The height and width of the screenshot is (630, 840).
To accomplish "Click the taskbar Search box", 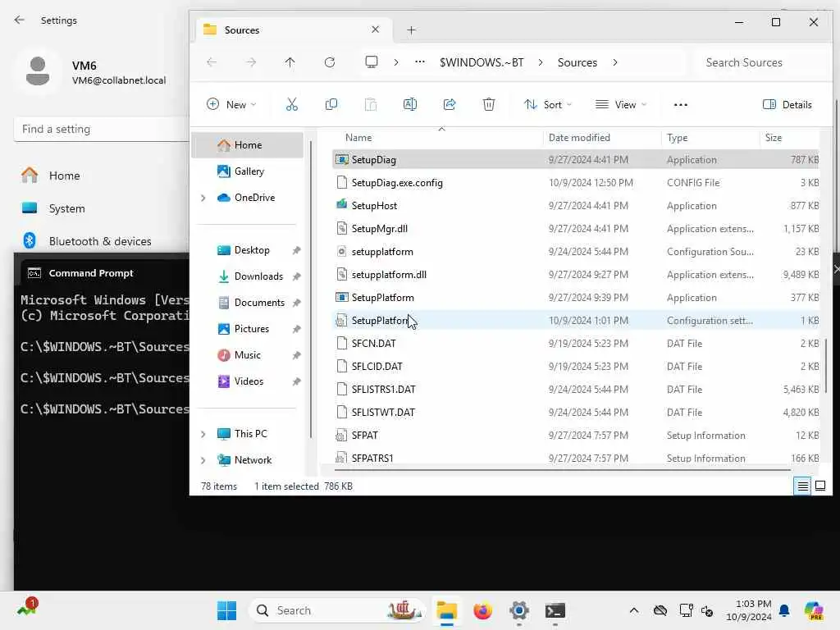I will (337, 610).
